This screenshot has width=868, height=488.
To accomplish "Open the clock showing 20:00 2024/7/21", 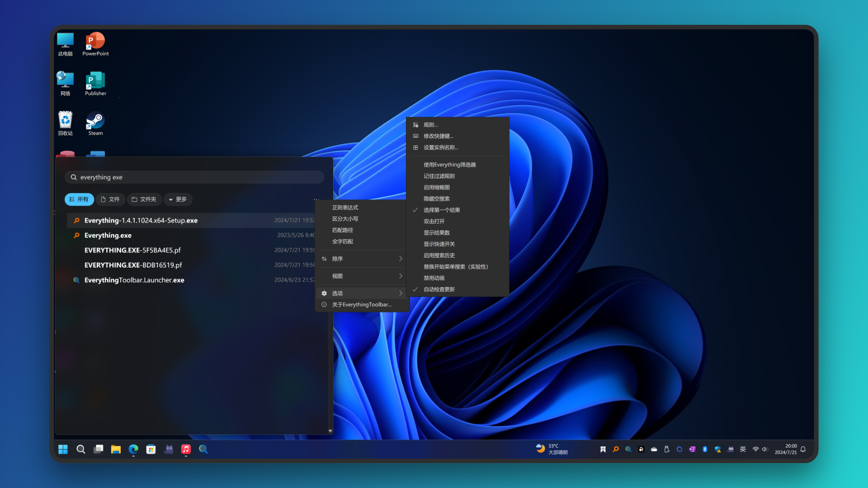I will click(x=786, y=449).
